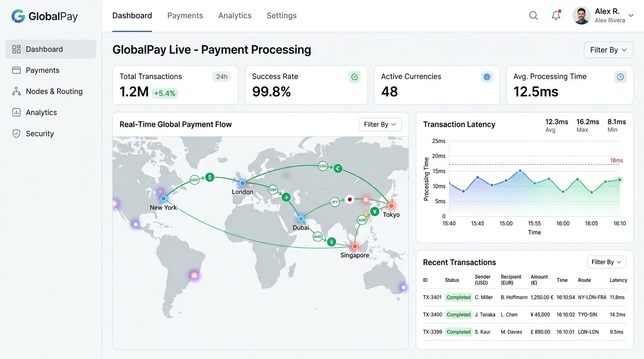The height and width of the screenshot is (359, 644).
Task: Open the Settings top tab
Action: [x=282, y=15]
